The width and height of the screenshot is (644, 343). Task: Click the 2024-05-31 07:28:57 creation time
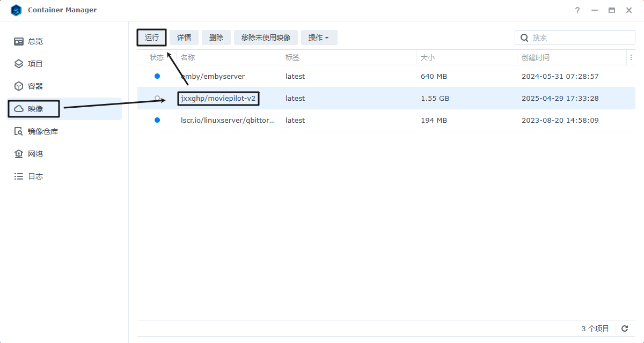click(x=560, y=76)
